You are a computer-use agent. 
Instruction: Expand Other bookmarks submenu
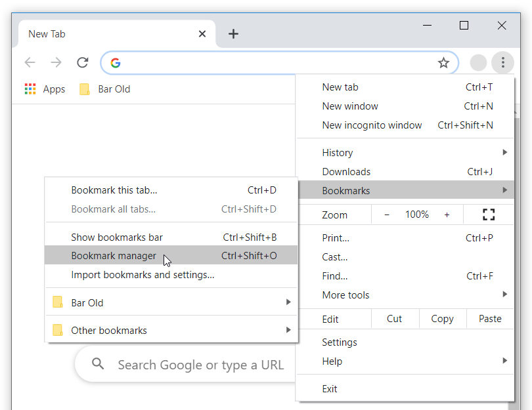coord(171,331)
